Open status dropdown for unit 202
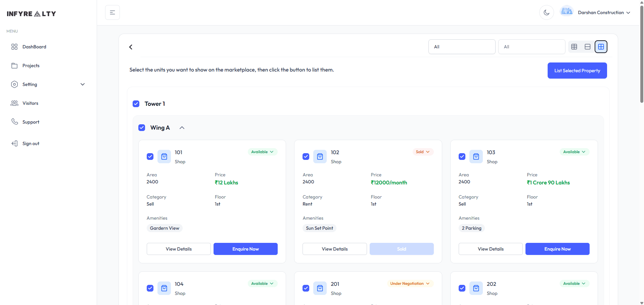Screen dimensions: 644x305 point(574,284)
